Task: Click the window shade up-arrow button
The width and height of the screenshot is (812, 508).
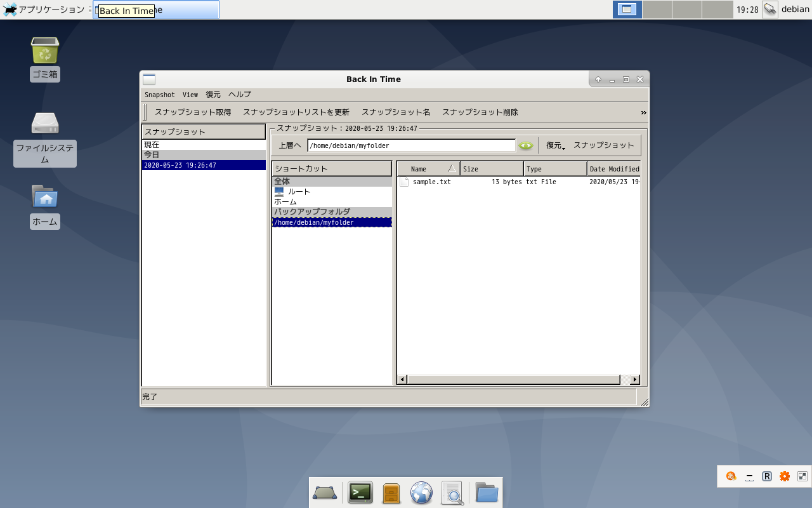Action: click(598, 79)
